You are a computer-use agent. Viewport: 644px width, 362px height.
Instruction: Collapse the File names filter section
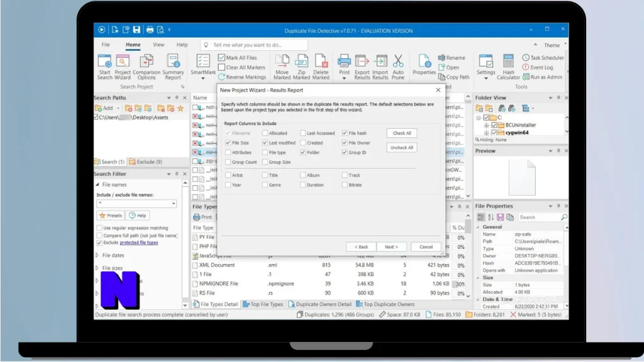[x=97, y=185]
